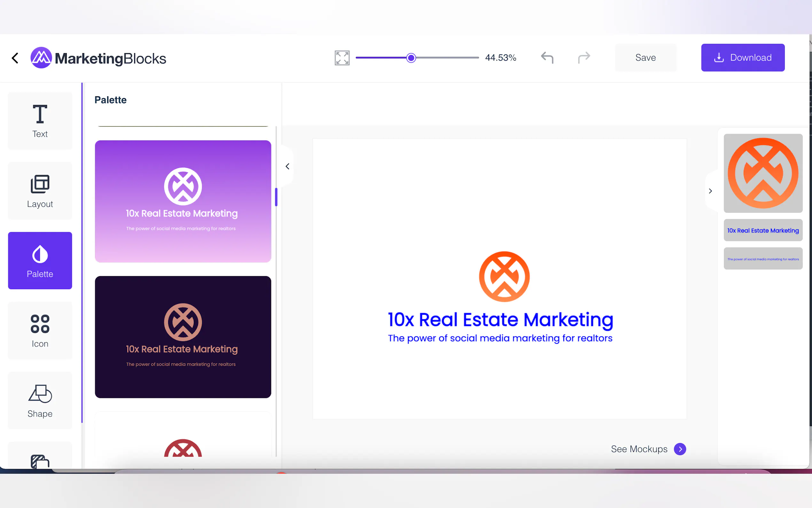Apply the dark plum palette with rose logo
Screen dimensions: 812x508
(183, 337)
